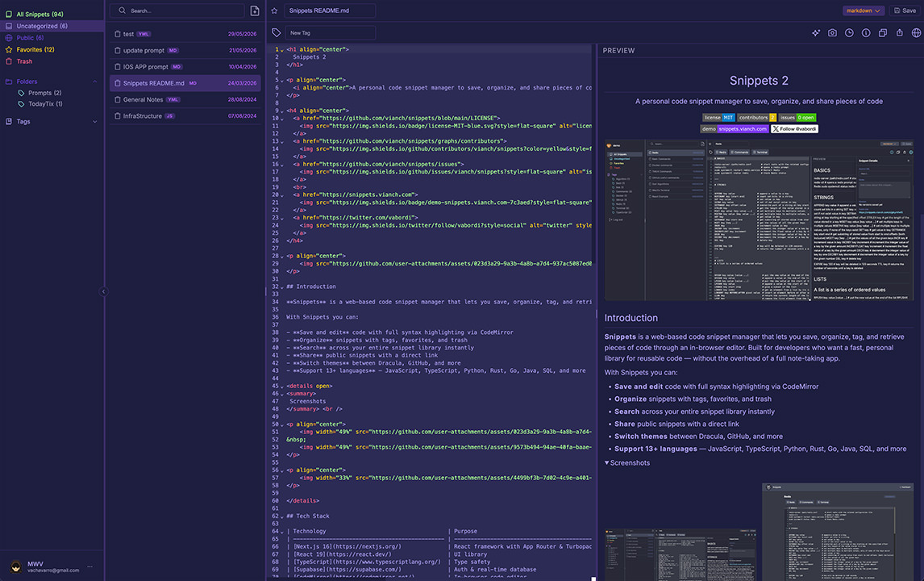
Task: Click contributors badge in preview
Action: pos(756,117)
